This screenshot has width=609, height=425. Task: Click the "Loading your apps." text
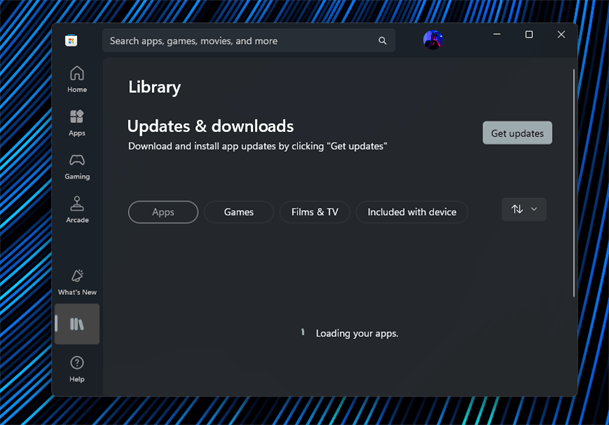click(357, 334)
